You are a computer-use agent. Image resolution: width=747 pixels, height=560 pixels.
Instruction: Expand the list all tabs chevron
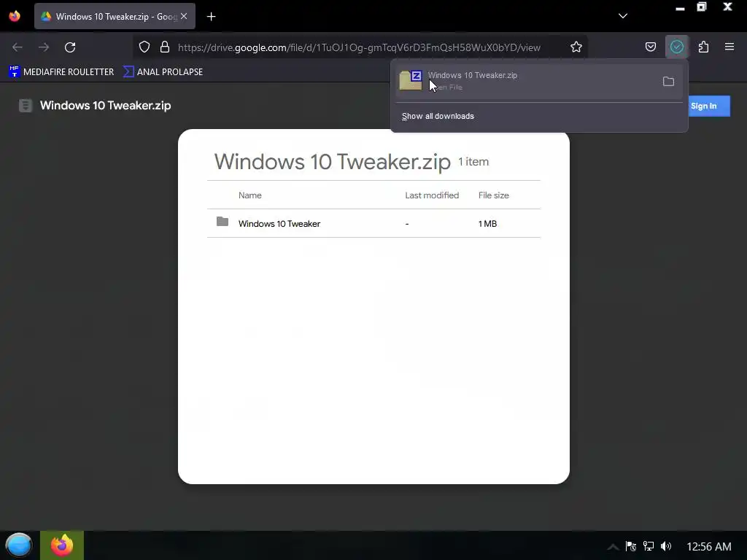pyautogui.click(x=623, y=16)
